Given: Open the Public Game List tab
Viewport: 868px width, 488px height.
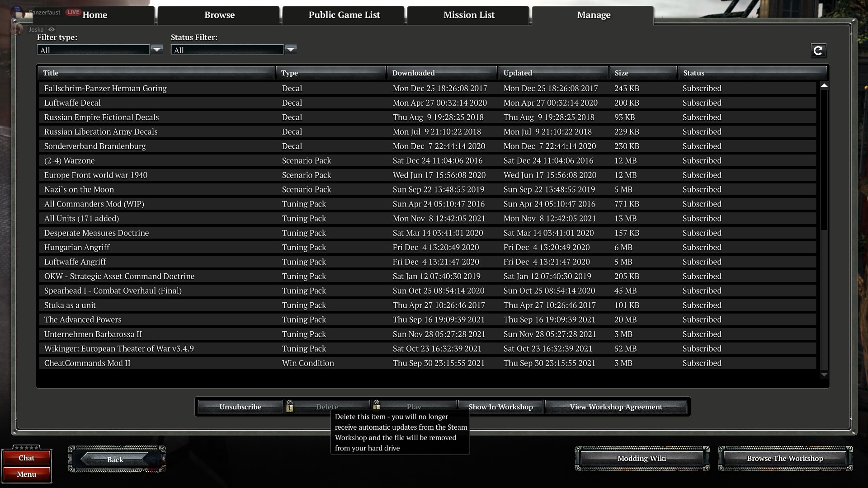Looking at the screenshot, I should [344, 15].
